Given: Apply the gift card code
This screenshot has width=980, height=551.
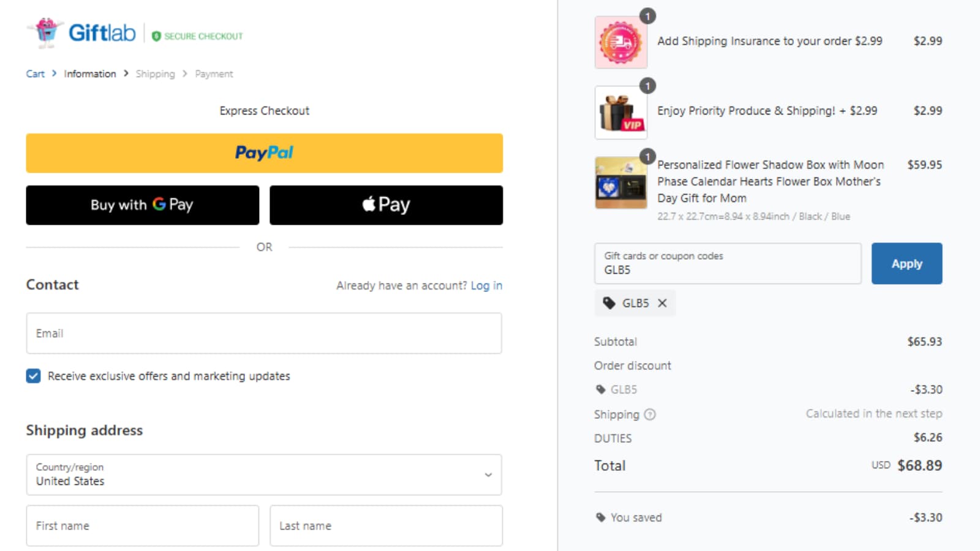Looking at the screenshot, I should (x=907, y=263).
